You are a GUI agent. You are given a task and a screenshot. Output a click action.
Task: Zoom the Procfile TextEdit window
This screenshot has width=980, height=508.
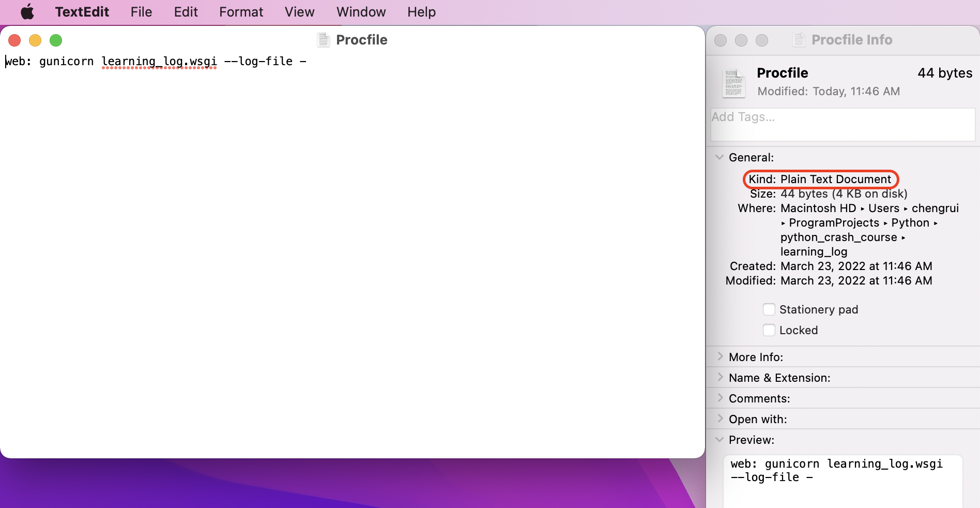tap(56, 40)
